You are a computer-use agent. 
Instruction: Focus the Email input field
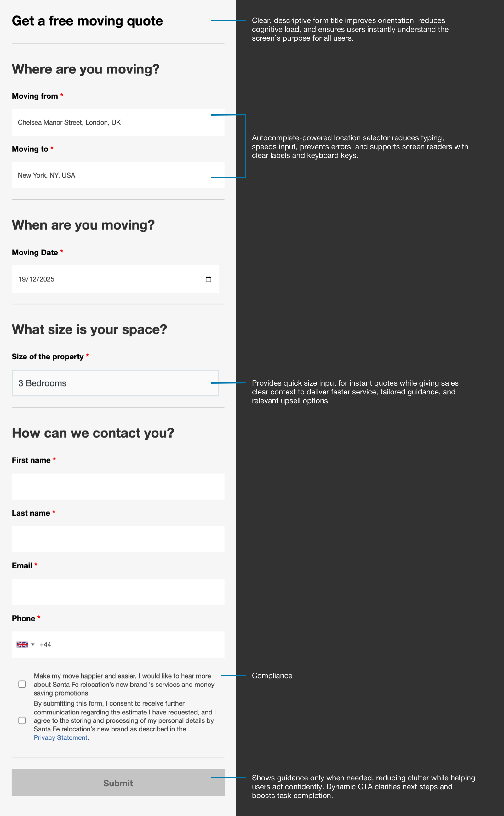tap(118, 592)
